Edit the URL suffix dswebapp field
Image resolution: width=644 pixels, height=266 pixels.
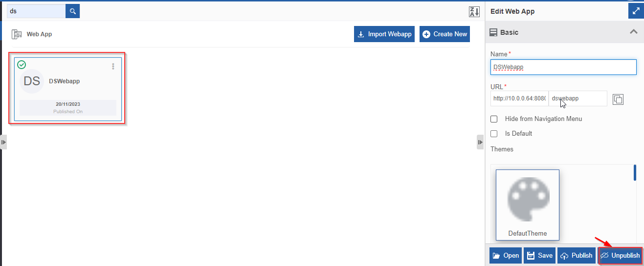pos(578,98)
